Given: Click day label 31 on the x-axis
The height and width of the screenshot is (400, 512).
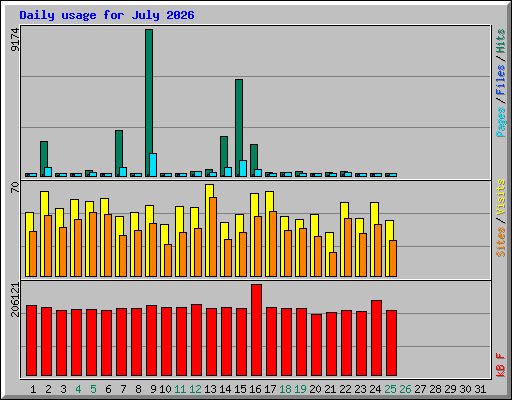Looking at the screenshot, I should [x=481, y=389].
